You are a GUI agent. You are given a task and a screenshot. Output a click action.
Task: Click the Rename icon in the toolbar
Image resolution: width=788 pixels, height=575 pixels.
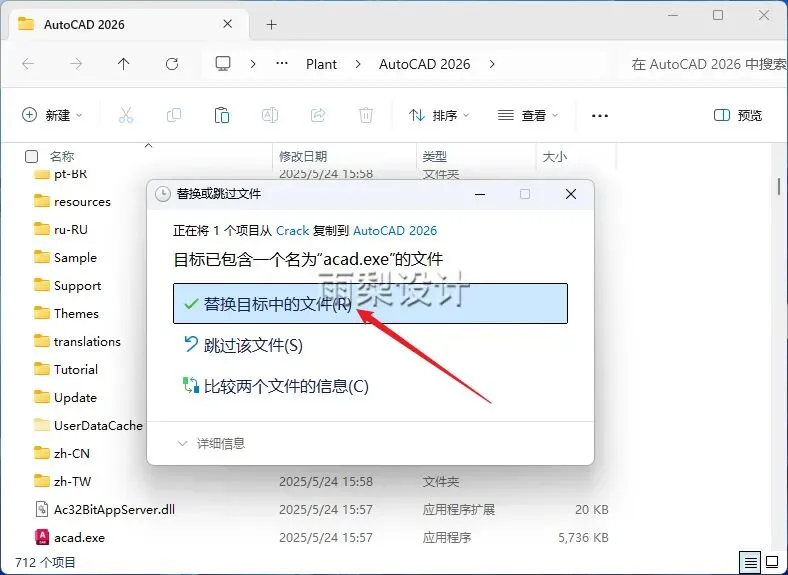[x=270, y=115]
